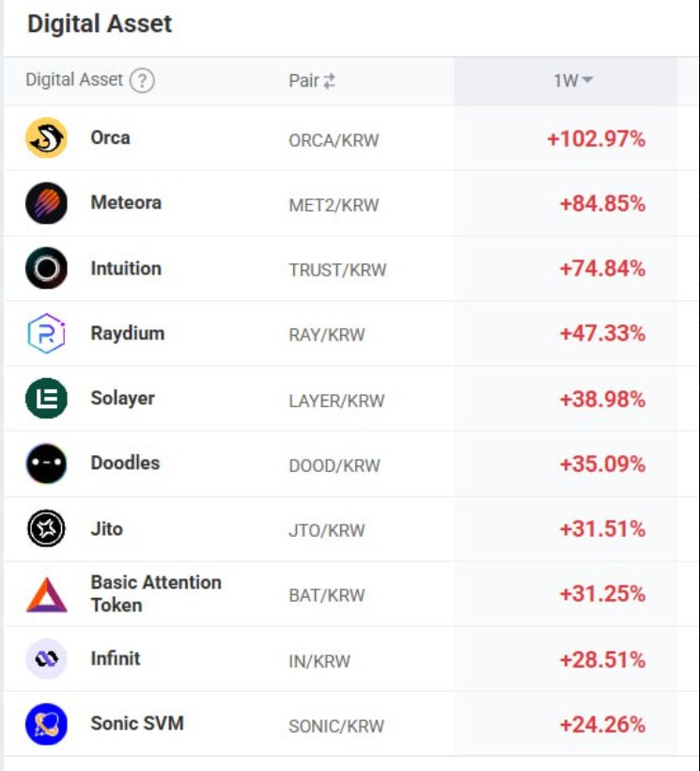Open the ORCA/KRW trading pair

tap(334, 140)
